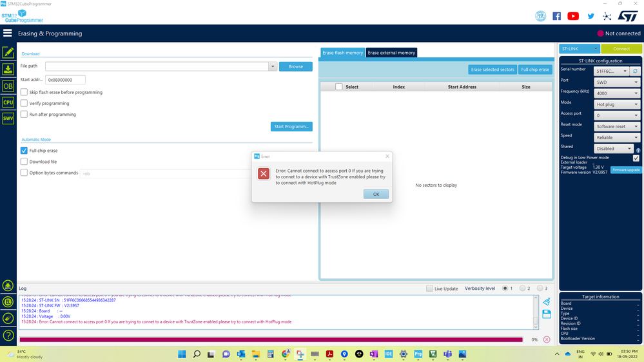Click the 10-year anniversary badge icon

pos(540,16)
